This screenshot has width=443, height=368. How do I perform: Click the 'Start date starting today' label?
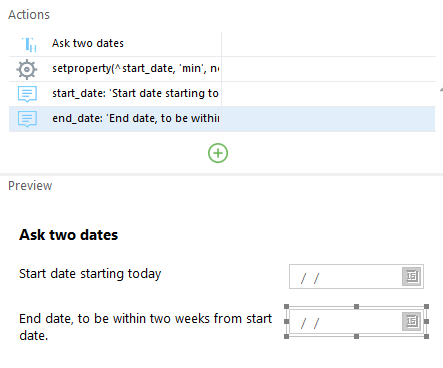pyautogui.click(x=90, y=274)
